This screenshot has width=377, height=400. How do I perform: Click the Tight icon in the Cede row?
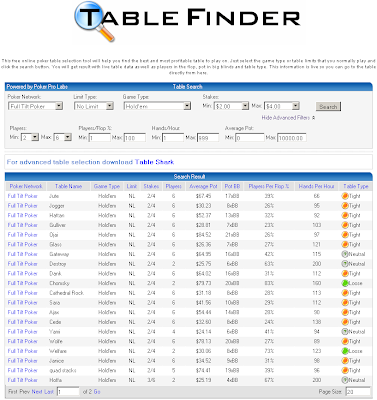tap(345, 322)
